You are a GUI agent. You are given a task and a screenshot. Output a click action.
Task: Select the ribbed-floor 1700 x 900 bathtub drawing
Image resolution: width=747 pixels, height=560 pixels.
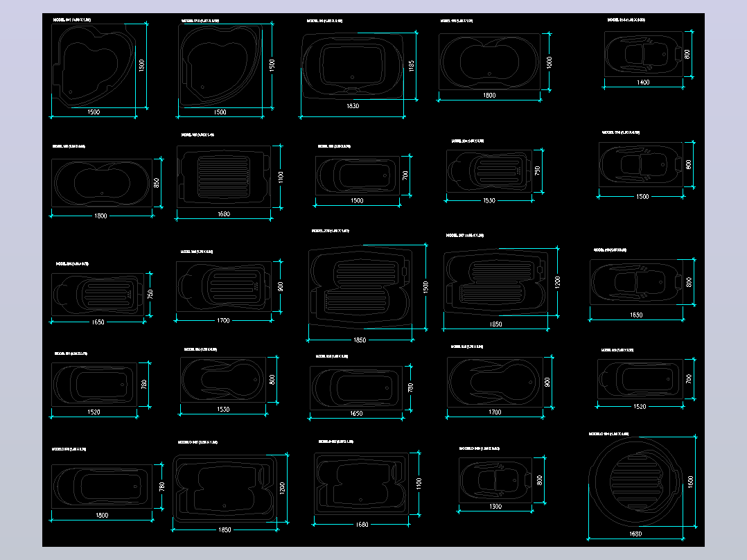224,286
